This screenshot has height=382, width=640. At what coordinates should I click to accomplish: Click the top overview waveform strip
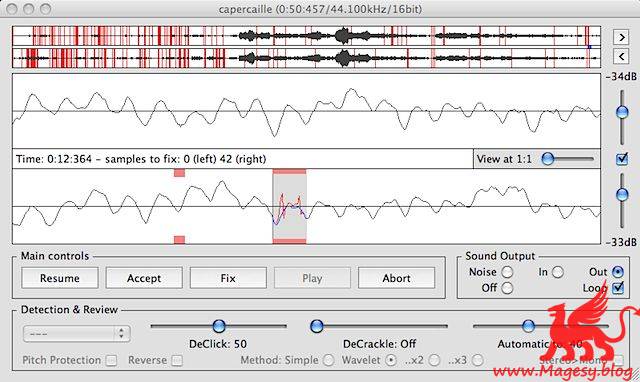[307, 36]
